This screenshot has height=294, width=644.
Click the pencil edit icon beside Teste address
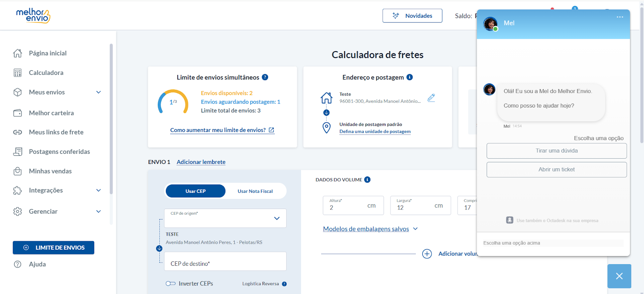click(431, 98)
